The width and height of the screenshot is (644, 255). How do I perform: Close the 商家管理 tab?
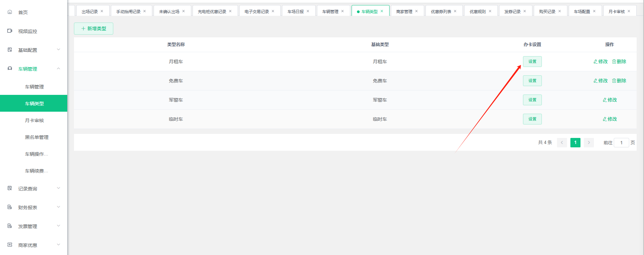pyautogui.click(x=416, y=11)
